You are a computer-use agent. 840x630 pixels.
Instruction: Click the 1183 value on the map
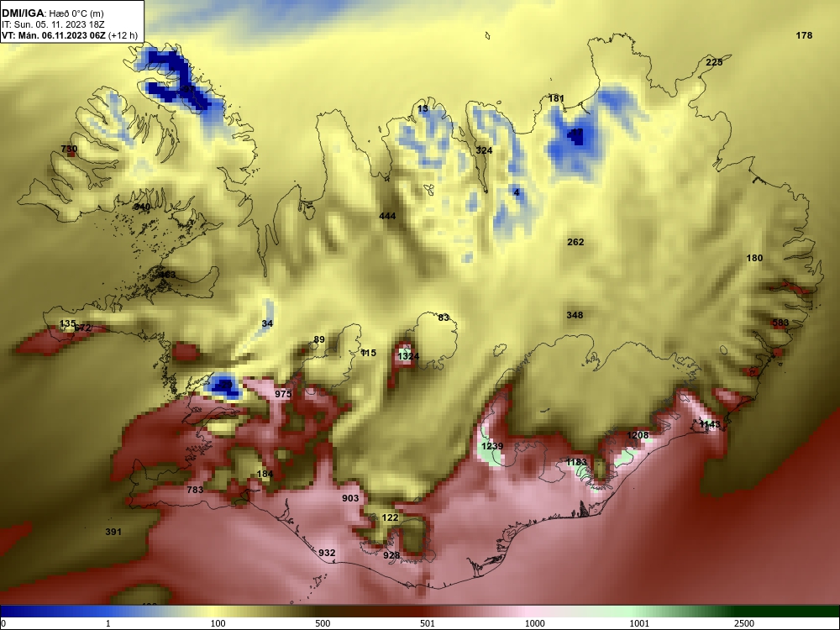[x=576, y=462]
